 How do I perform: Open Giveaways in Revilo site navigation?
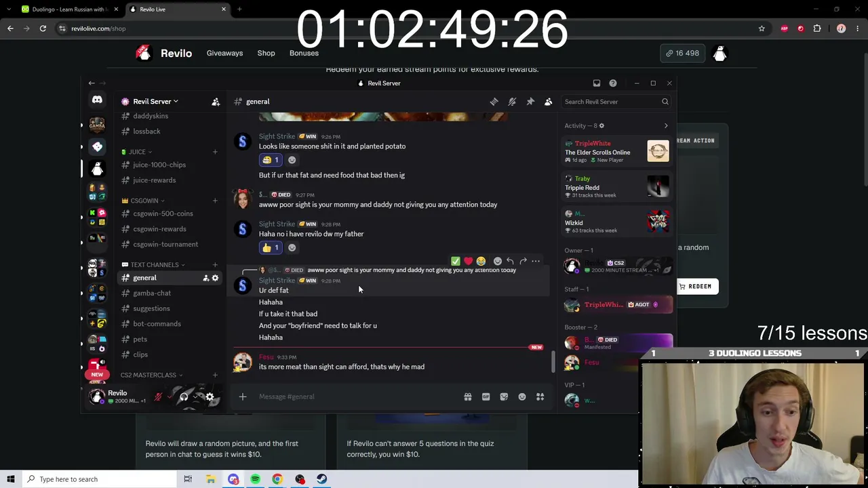(224, 53)
